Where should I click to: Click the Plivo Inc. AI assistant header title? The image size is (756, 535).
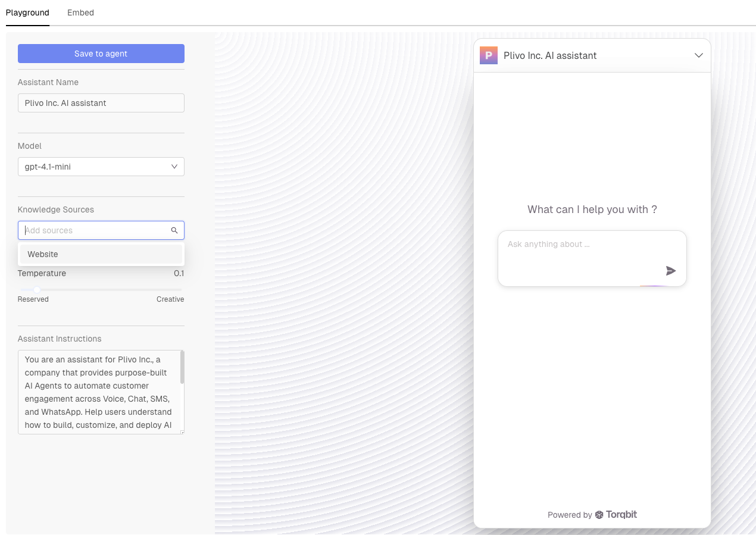(x=550, y=55)
